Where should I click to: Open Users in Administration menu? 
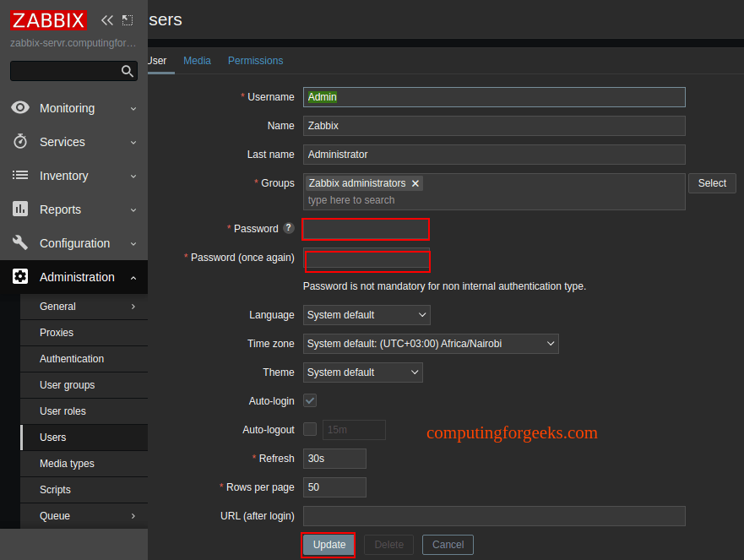click(84, 437)
